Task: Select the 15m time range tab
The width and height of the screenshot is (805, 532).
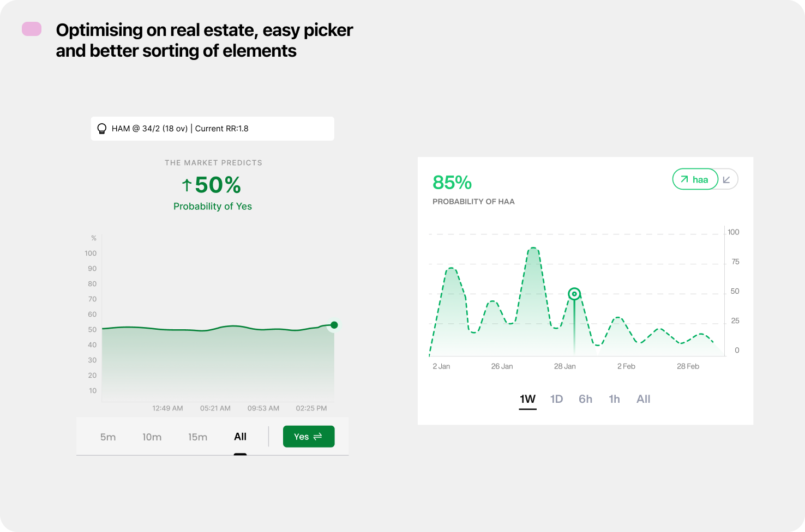Action: [x=198, y=437]
